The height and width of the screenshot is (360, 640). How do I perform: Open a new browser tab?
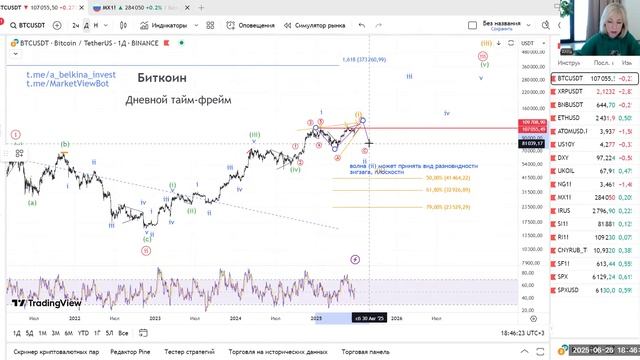coord(201,8)
